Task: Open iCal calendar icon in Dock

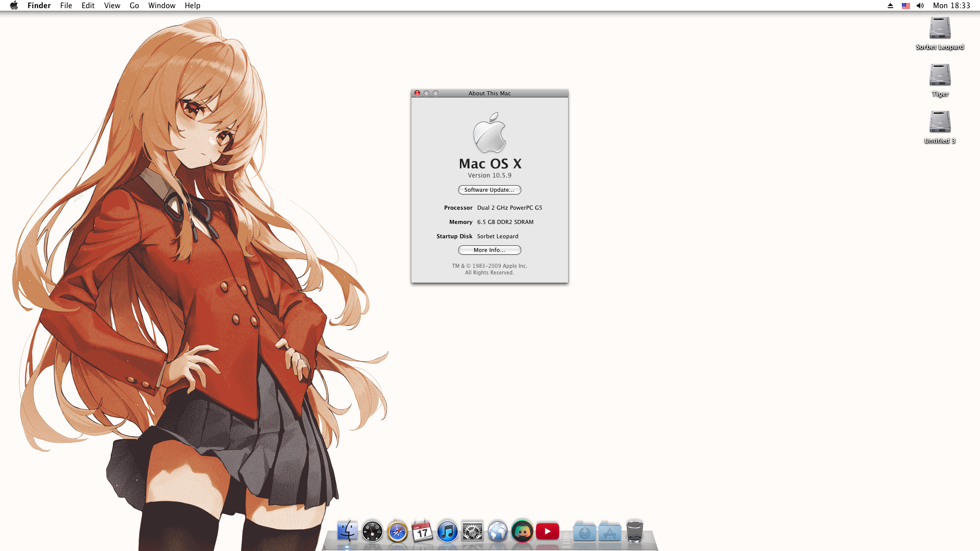Action: click(x=423, y=532)
